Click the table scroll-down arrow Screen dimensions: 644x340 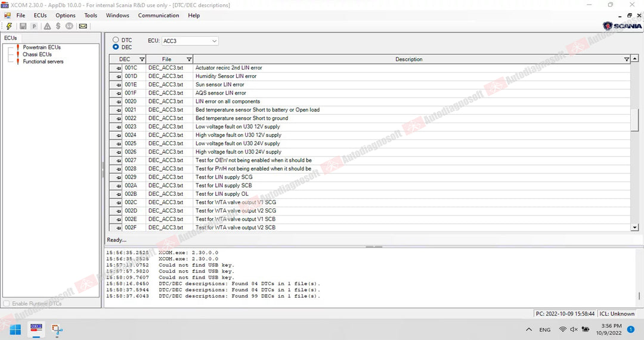[635, 227]
